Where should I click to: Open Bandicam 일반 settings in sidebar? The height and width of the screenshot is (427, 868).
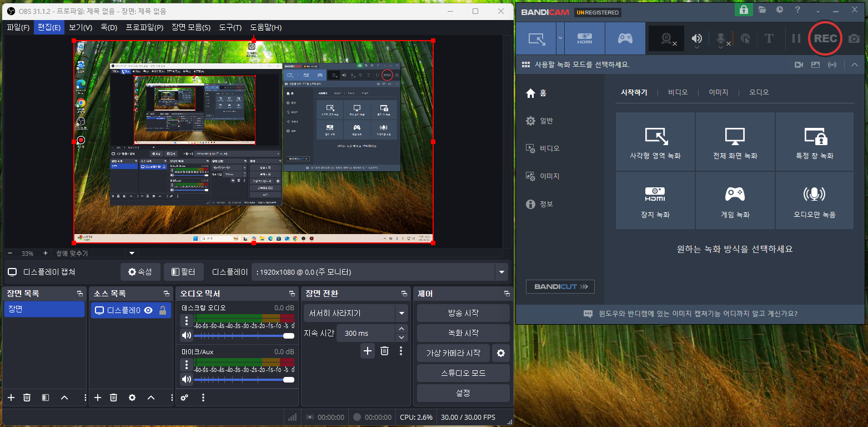[540, 121]
